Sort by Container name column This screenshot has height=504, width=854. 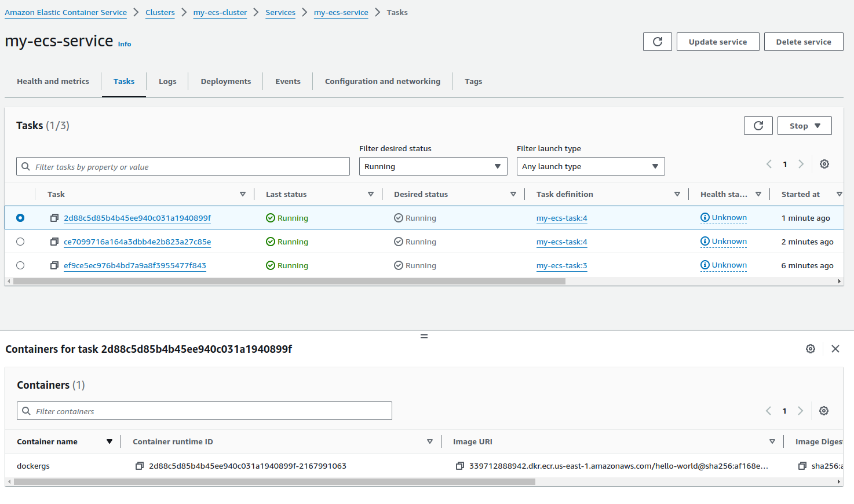click(x=110, y=441)
